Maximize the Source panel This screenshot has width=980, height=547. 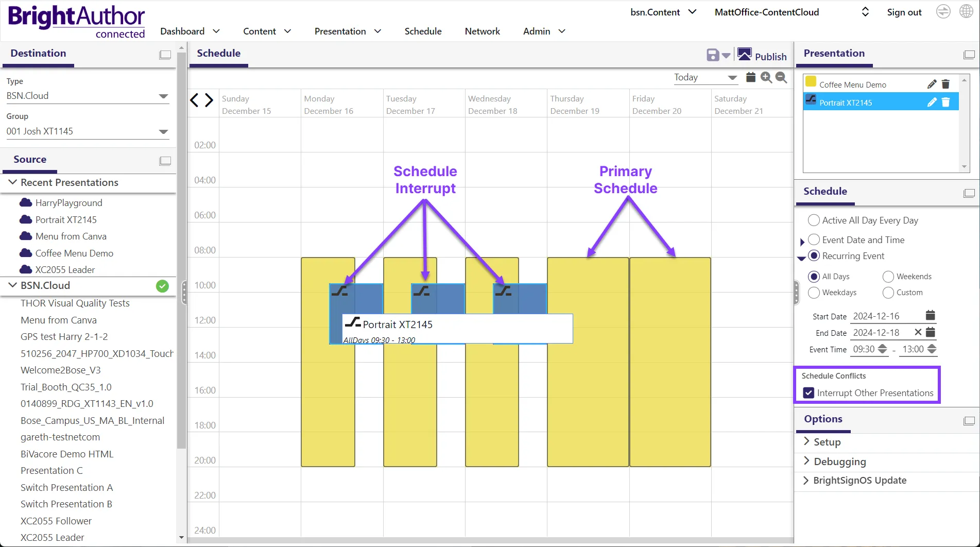click(165, 161)
